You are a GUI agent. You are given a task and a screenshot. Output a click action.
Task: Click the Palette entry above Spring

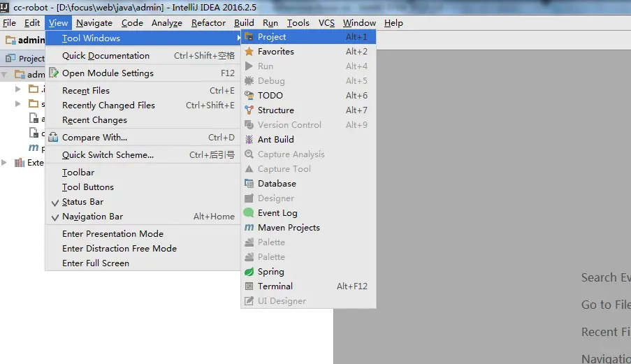point(308,257)
